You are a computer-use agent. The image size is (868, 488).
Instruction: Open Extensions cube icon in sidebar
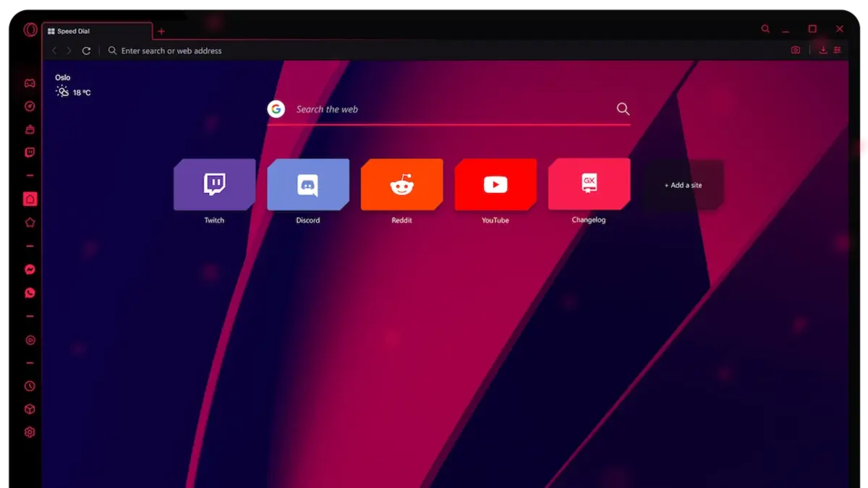point(30,409)
